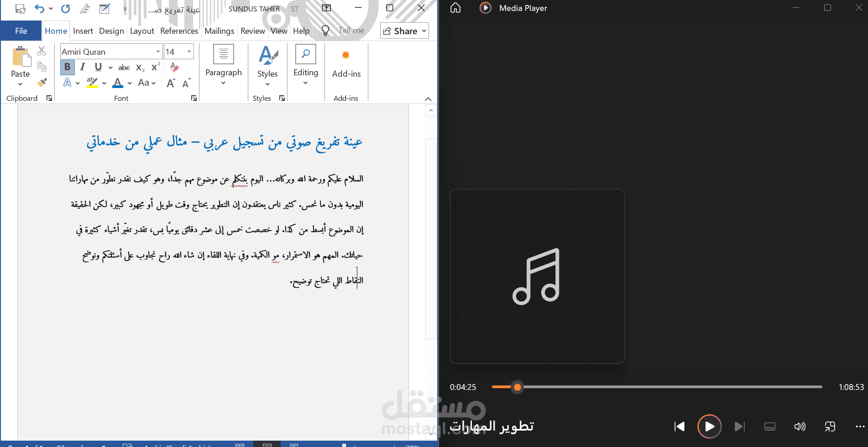Collapse the Word ribbon
The width and height of the screenshot is (868, 447).
(428, 99)
